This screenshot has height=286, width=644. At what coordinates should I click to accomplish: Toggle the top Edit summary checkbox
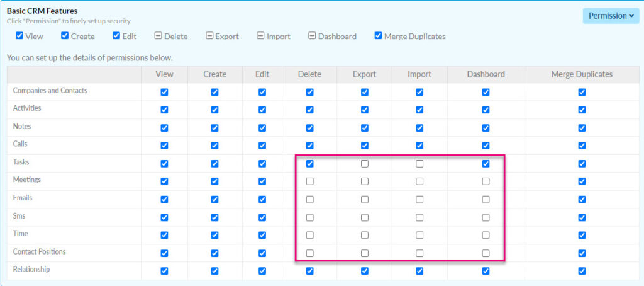click(116, 36)
